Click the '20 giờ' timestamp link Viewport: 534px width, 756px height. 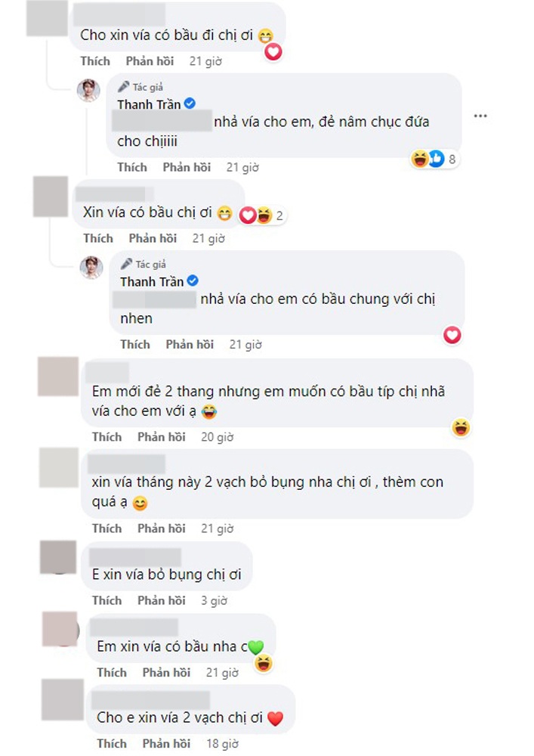(x=218, y=437)
